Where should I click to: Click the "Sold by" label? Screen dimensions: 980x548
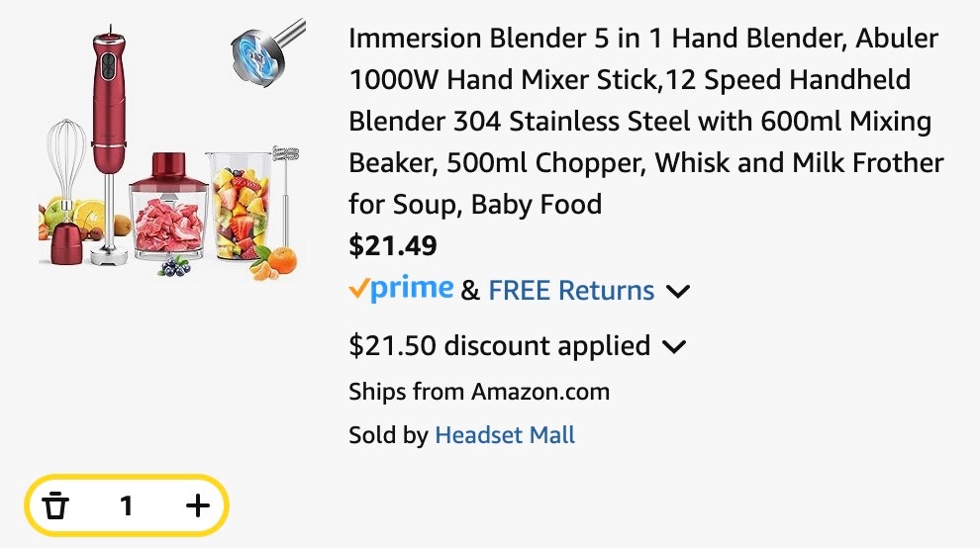pyautogui.click(x=388, y=435)
